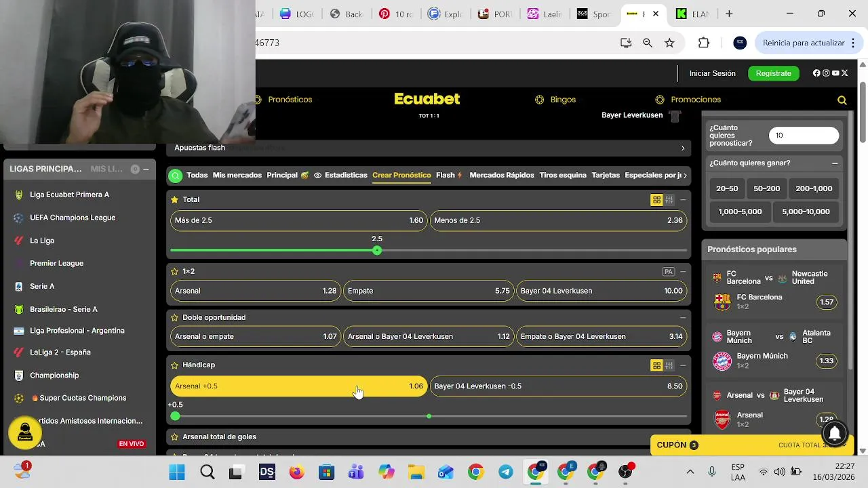Viewport: 868px width, 488px height.
Task: Click the browser zoom magnifier icon
Action: (648, 43)
